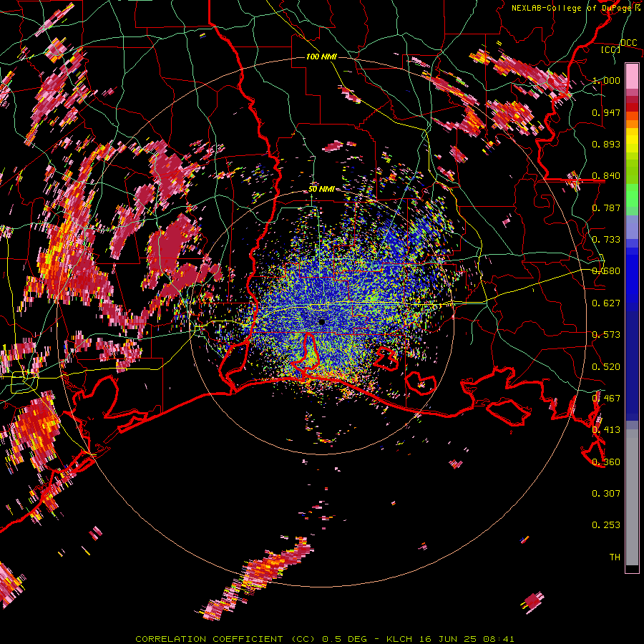This screenshot has width=644, height=644.
Task: Select the 0.787 color scale value
Action: (x=606, y=208)
